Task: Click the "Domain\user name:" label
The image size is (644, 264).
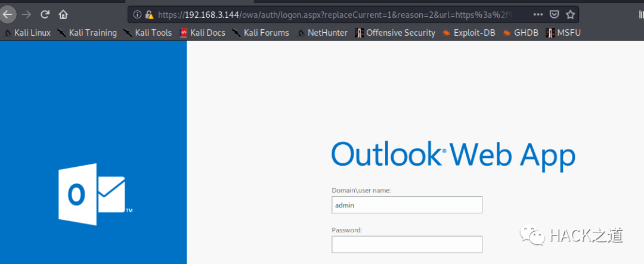Action: [361, 191]
